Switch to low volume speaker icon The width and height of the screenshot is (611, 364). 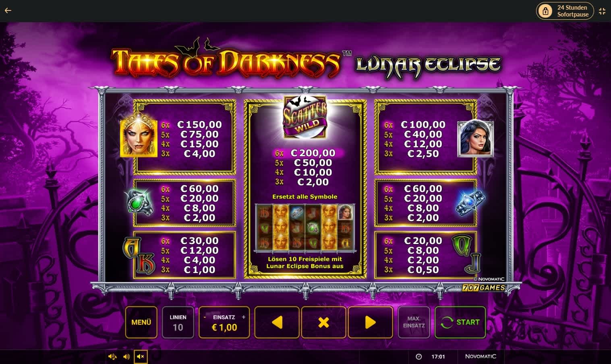126,357
